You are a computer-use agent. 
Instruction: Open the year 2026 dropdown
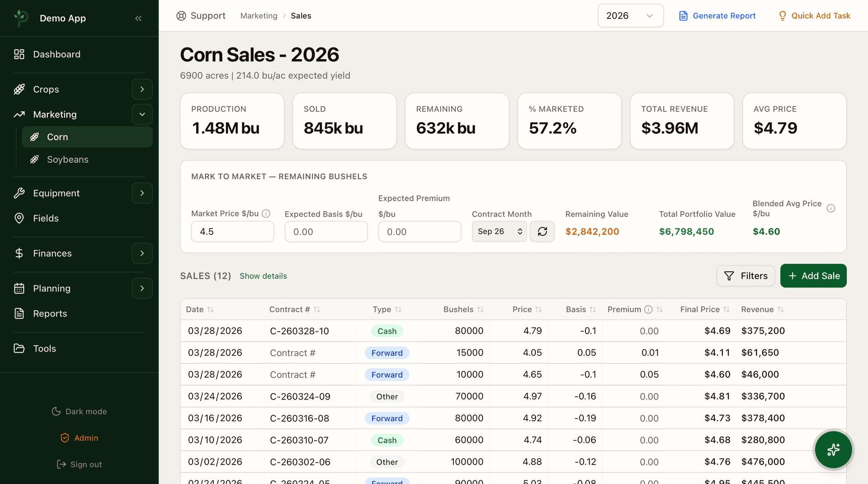(630, 15)
